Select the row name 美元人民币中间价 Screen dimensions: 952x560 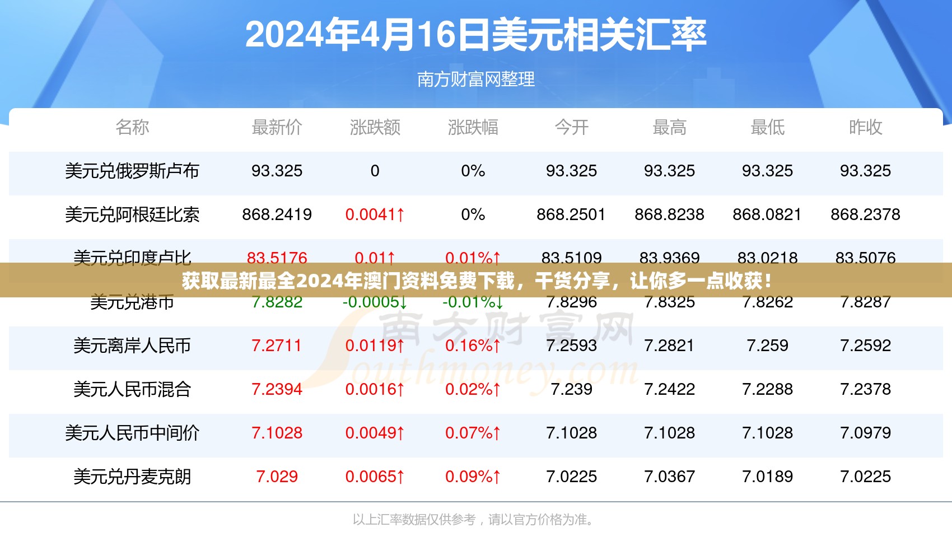point(132,433)
